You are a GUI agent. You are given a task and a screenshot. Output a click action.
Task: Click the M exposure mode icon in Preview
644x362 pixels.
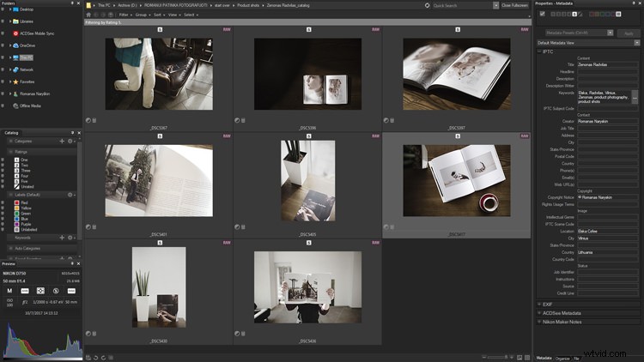[9, 291]
